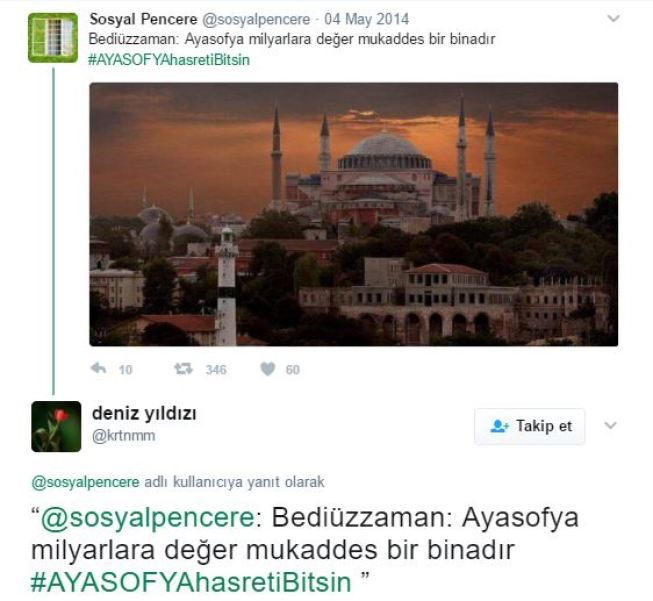Click the follow person icon in Takip et
This screenshot has height=601, width=653.
(499, 426)
